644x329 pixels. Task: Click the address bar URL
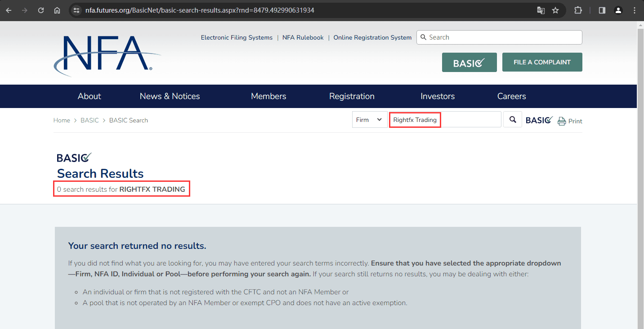coord(200,10)
